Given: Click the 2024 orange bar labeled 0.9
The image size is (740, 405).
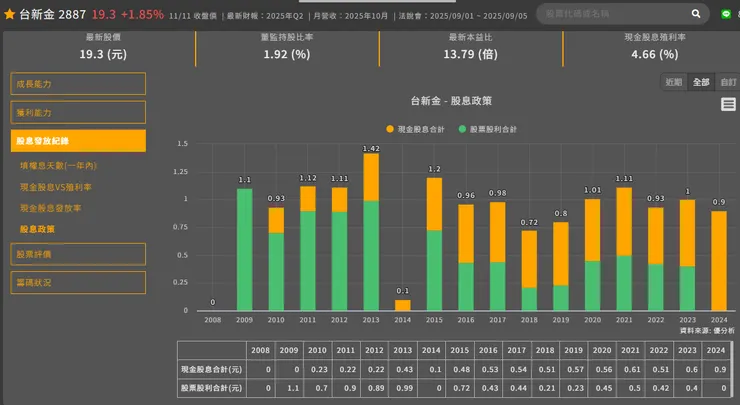Looking at the screenshot, I should point(719,261).
